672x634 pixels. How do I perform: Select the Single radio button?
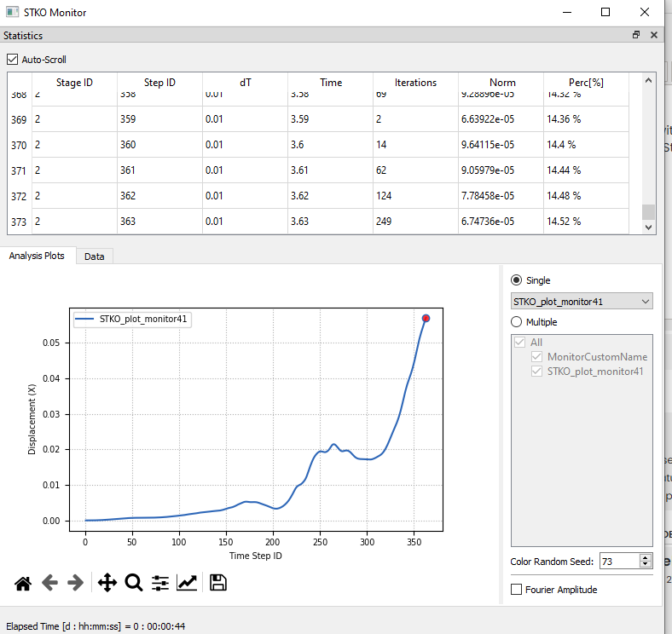(x=517, y=280)
